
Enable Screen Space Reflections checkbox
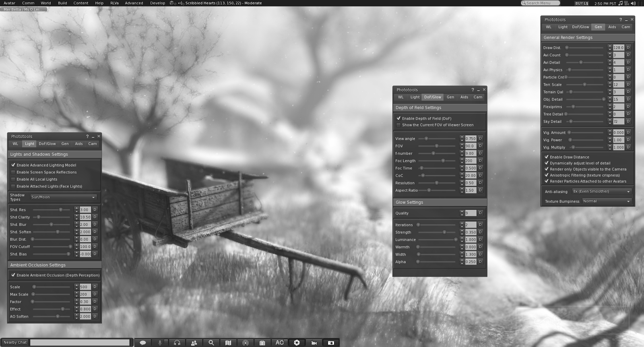(x=13, y=172)
